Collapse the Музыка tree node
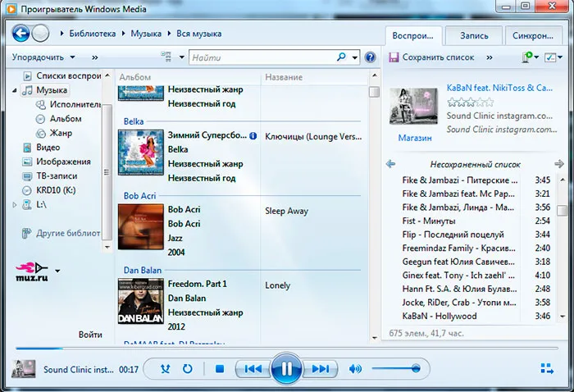This screenshot has height=392, width=574. coord(14,90)
